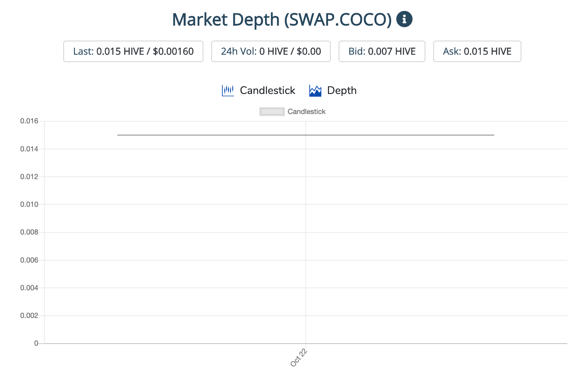The height and width of the screenshot is (382, 588).
Task: Click the Bid: 0.007 HIVE box
Action: click(382, 51)
